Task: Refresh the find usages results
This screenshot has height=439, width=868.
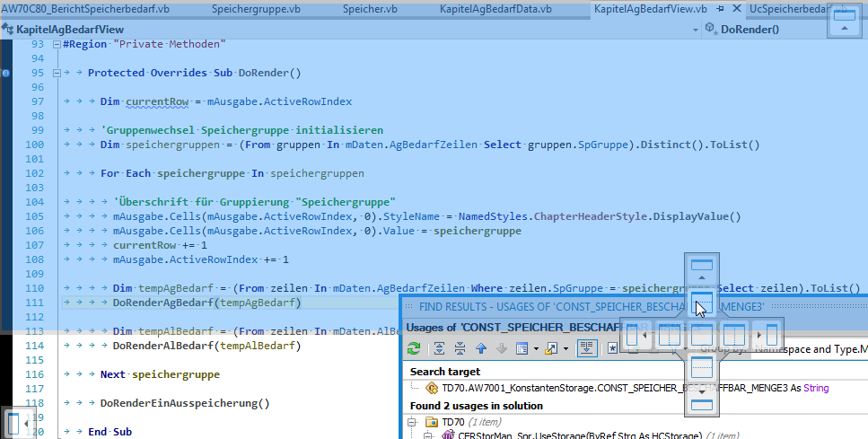Action: (x=414, y=348)
